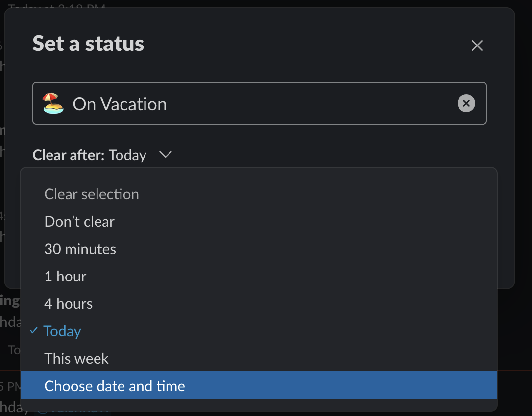Select the checked Today option
This screenshot has height=416, width=532.
pyautogui.click(x=259, y=331)
